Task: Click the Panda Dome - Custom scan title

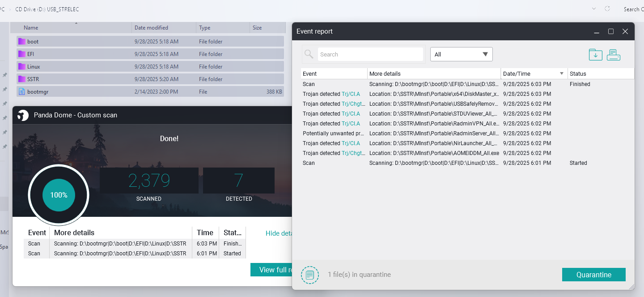Action: 76,115
